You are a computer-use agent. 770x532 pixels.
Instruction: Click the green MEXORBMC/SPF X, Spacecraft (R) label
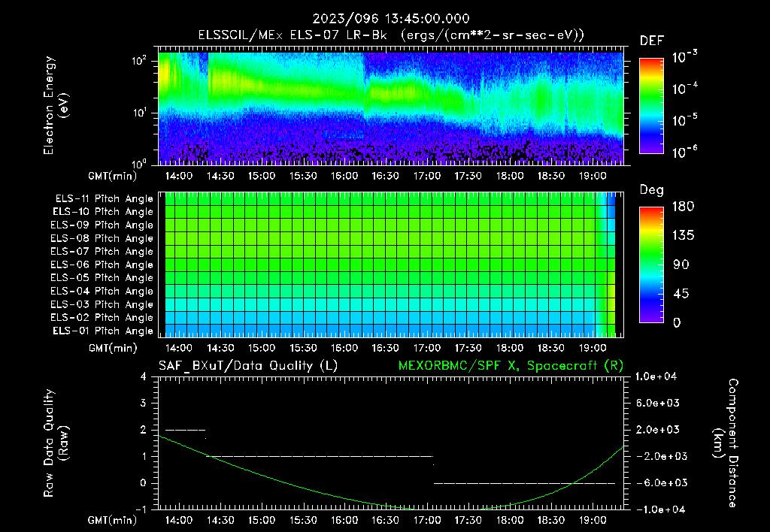[x=511, y=366]
